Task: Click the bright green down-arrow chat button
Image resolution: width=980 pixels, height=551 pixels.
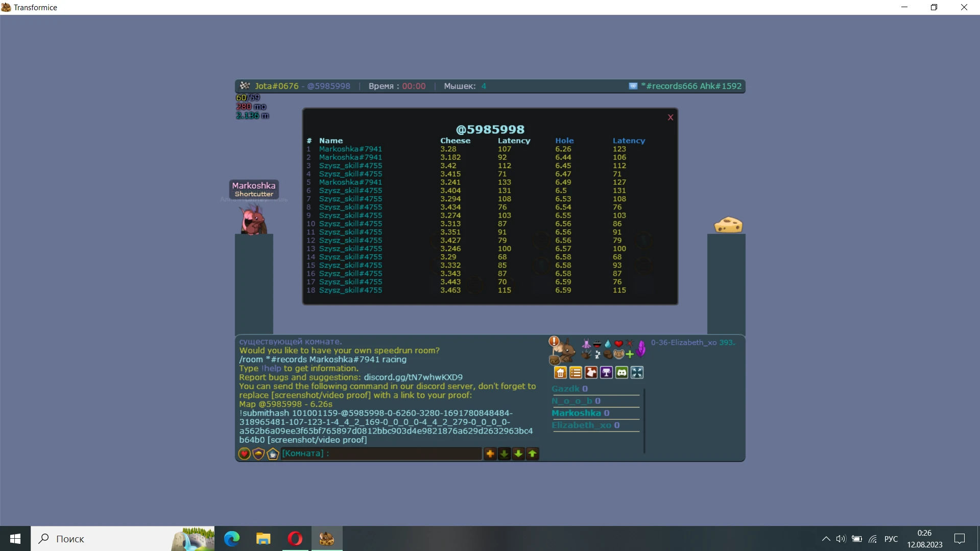Action: [x=518, y=453]
